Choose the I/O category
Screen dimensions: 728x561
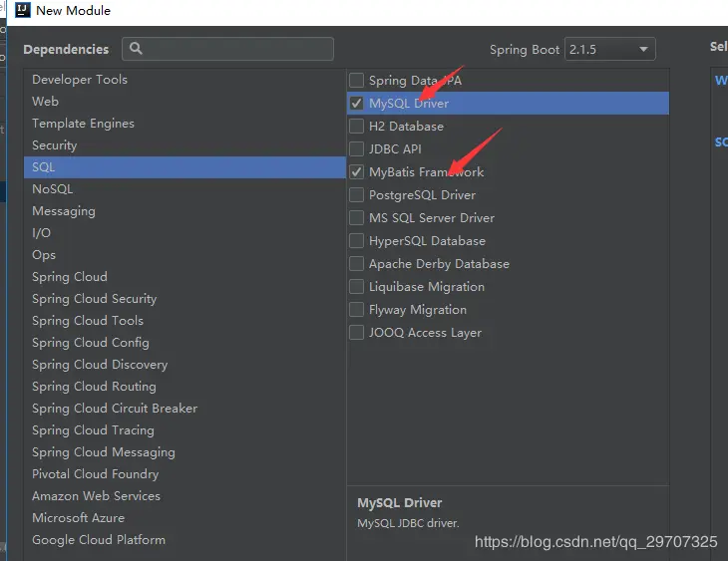184,233
